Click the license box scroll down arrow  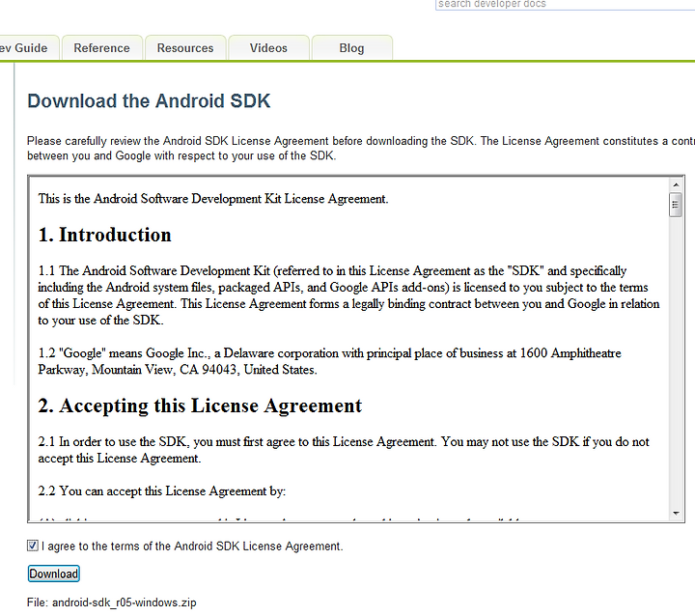pos(676,514)
